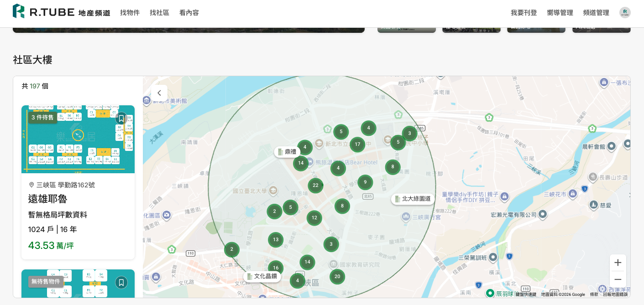Select the map cluster marker 13
The image size is (644, 305).
pyautogui.click(x=276, y=240)
